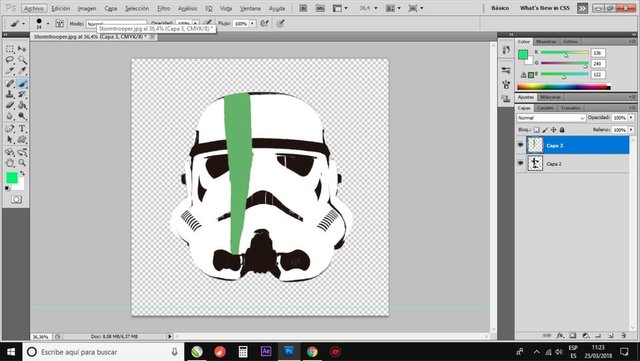Screen dimensions: 640x361
Task: Toggle airbrush mode in options bar
Action: pyautogui.click(x=264, y=24)
